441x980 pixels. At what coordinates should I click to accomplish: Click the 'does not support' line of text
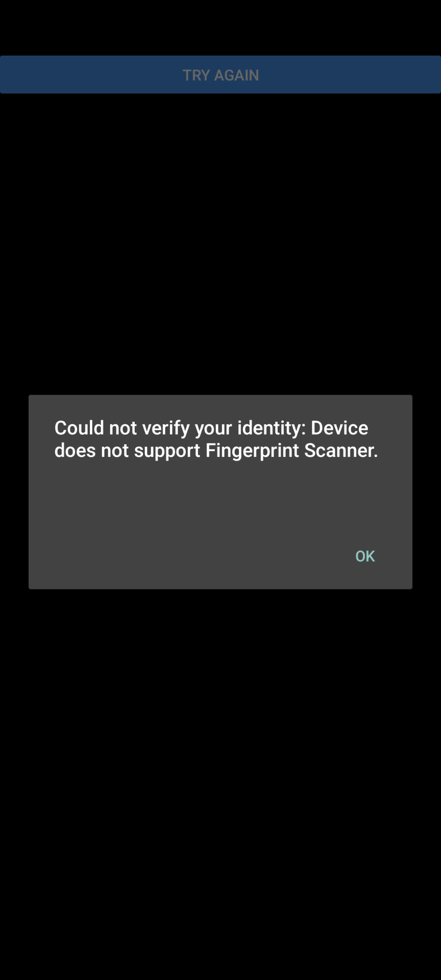[128, 450]
